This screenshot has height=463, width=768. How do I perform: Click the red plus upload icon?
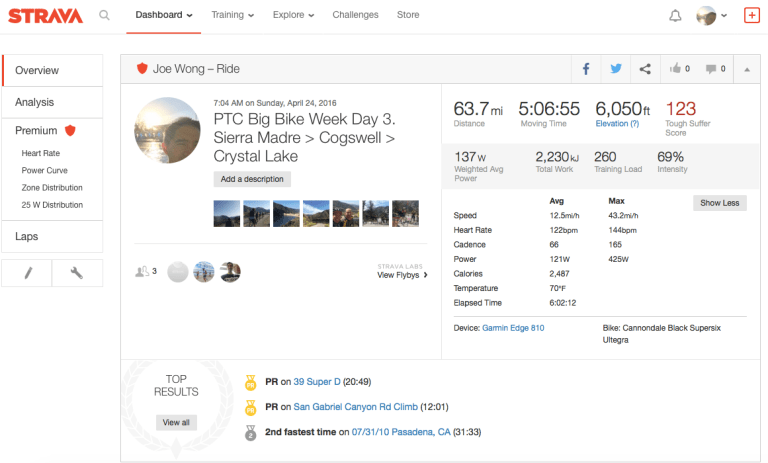click(752, 16)
